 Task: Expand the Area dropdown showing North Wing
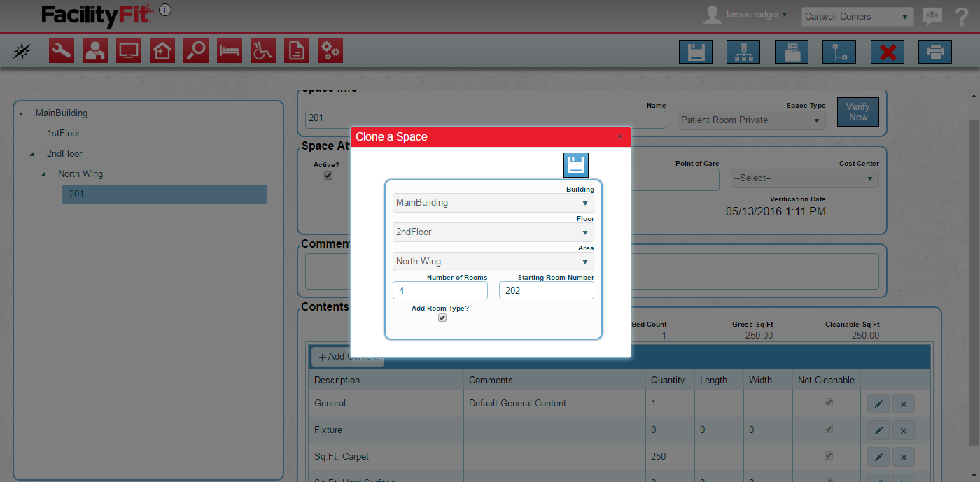(x=493, y=262)
